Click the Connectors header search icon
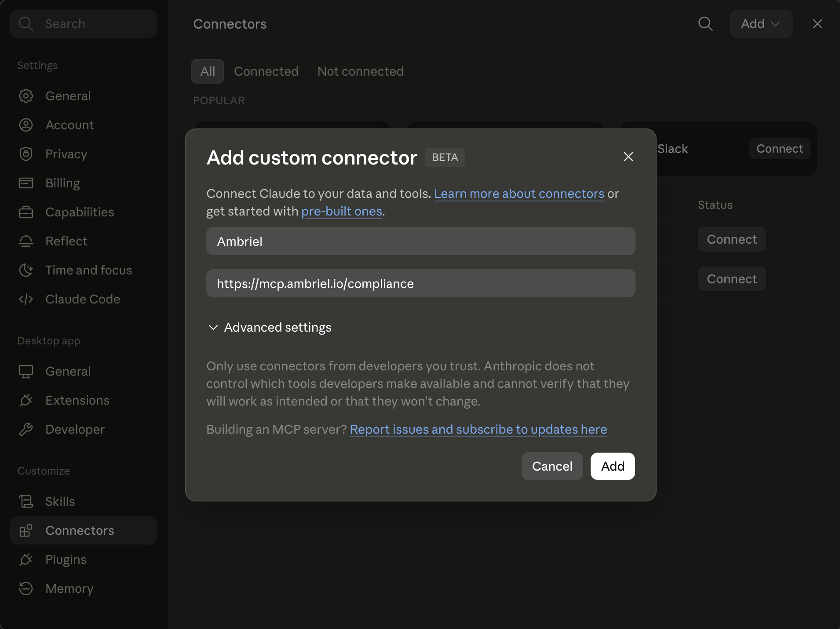Image resolution: width=840 pixels, height=629 pixels. (705, 24)
